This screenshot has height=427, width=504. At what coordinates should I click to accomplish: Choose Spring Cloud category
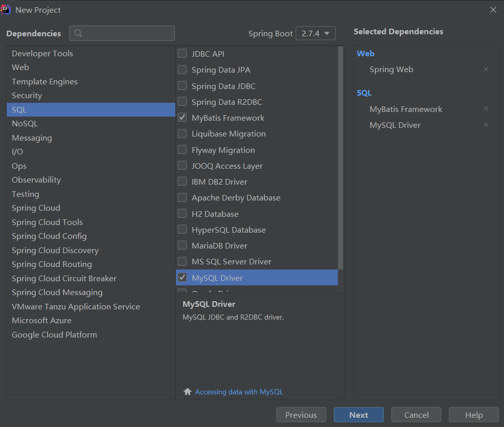(x=90, y=208)
